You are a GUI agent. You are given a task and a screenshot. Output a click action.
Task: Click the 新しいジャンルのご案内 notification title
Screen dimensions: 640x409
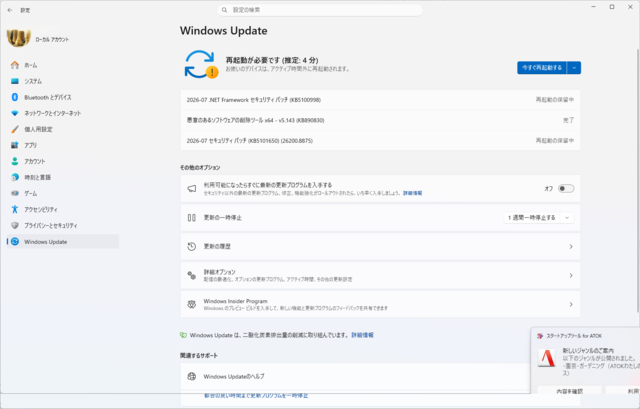pyautogui.click(x=588, y=351)
